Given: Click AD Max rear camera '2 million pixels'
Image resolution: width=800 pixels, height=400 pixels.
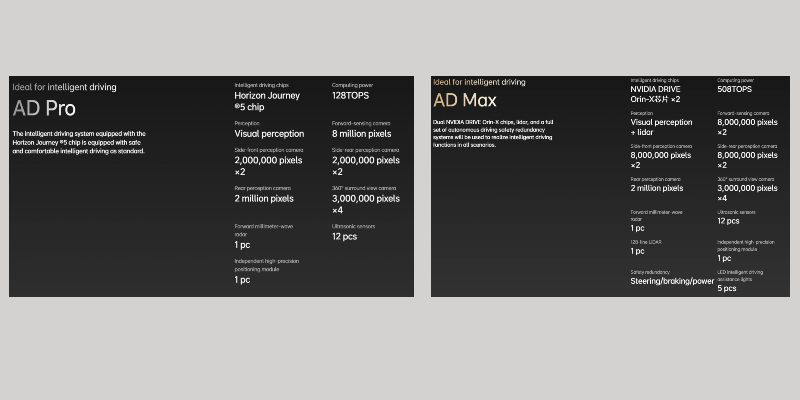Looking at the screenshot, I should click(657, 188).
